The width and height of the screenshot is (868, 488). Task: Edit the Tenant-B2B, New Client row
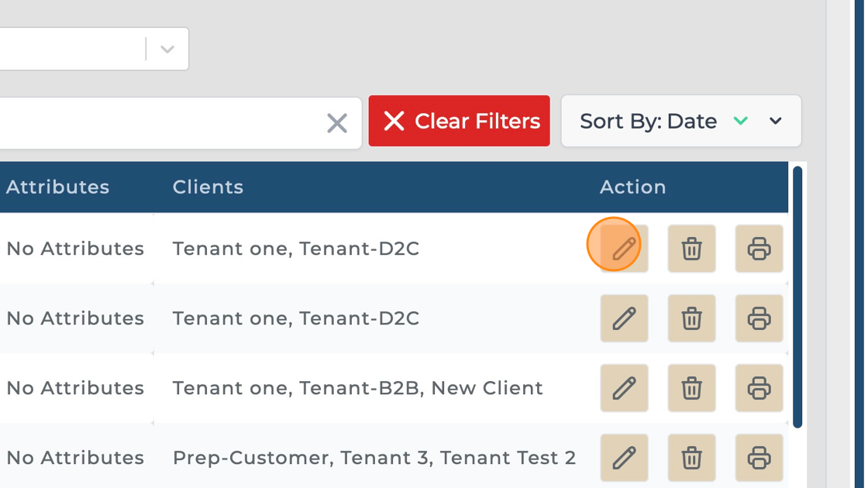[x=624, y=388]
